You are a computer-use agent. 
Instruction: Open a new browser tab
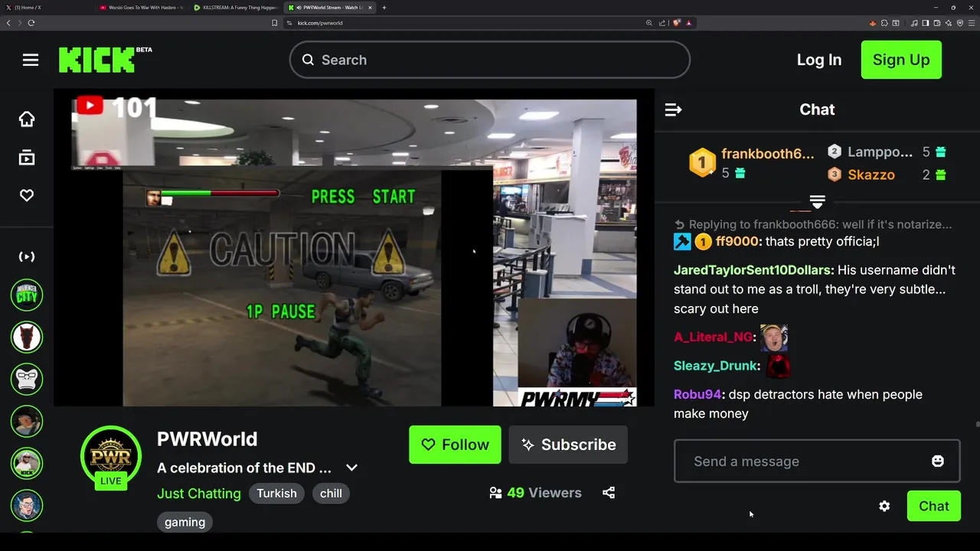click(x=384, y=8)
